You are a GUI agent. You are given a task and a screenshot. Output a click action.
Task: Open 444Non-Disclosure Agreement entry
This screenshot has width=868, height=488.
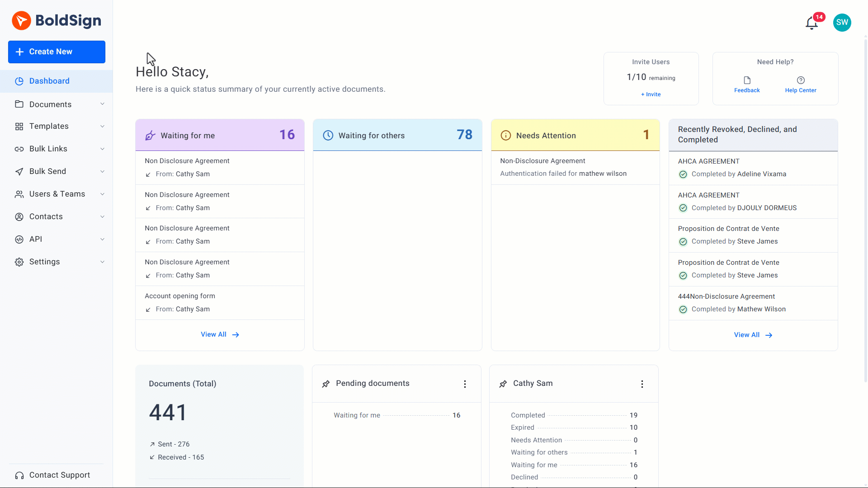tap(753, 303)
